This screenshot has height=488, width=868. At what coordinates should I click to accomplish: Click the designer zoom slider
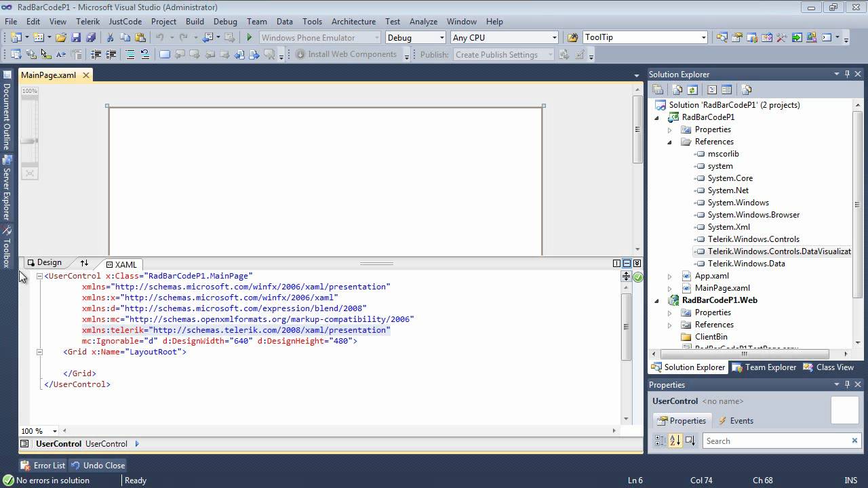[x=30, y=141]
